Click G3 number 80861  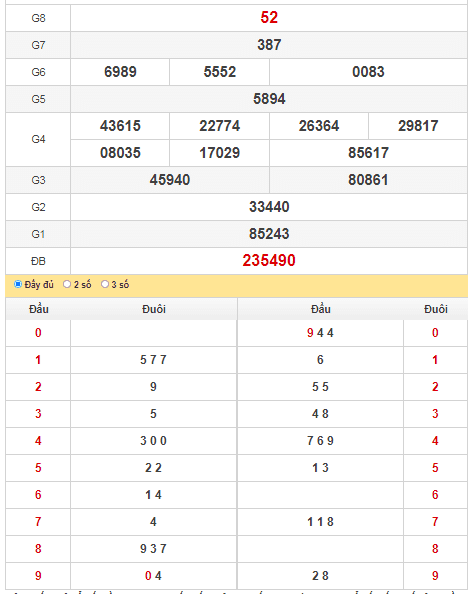[x=368, y=180]
